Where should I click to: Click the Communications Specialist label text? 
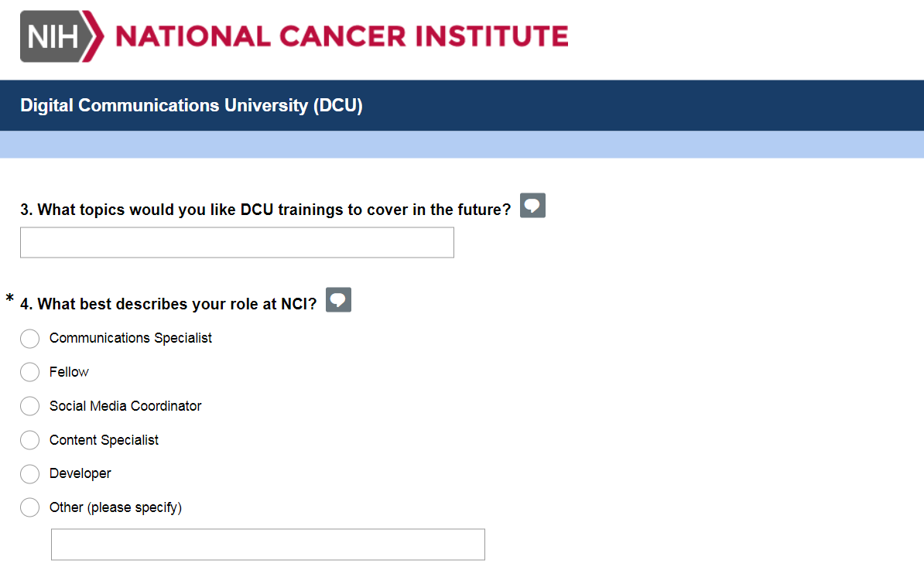click(131, 338)
